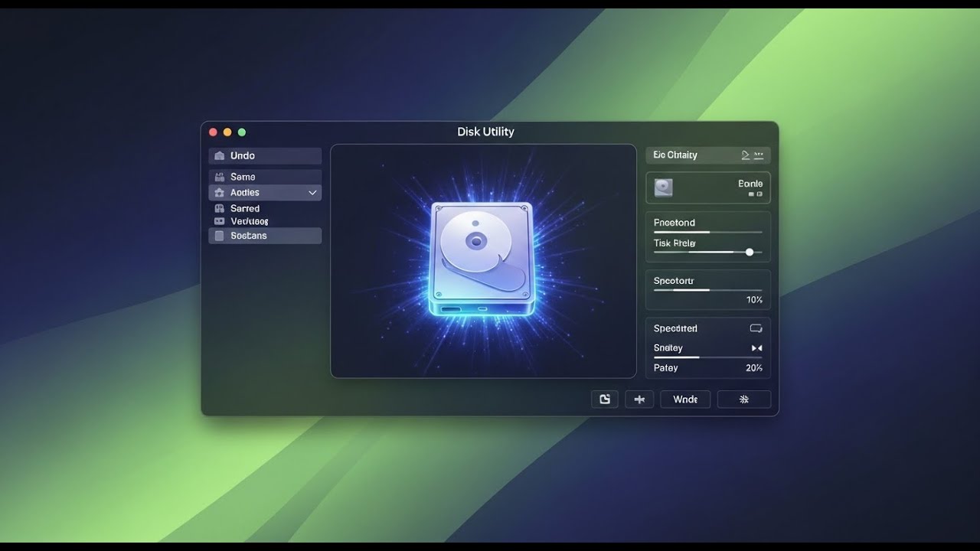980x551 pixels.
Task: Minimize the window with the yellow button
Action: point(227,132)
